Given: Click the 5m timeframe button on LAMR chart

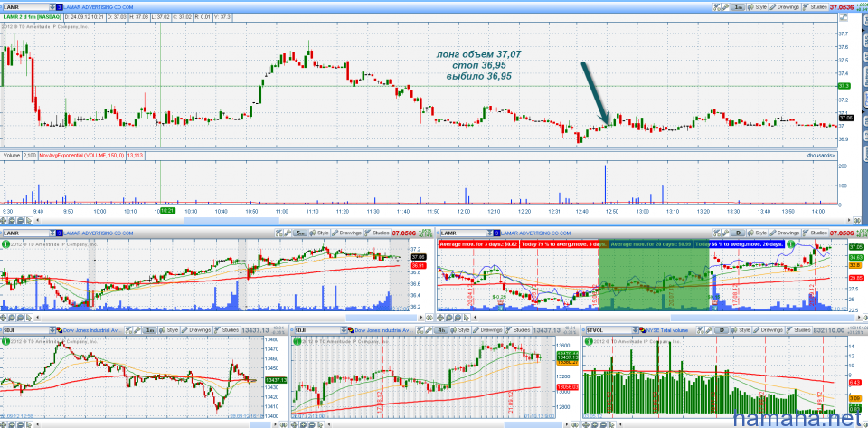Looking at the screenshot, I should pyautogui.click(x=300, y=233).
